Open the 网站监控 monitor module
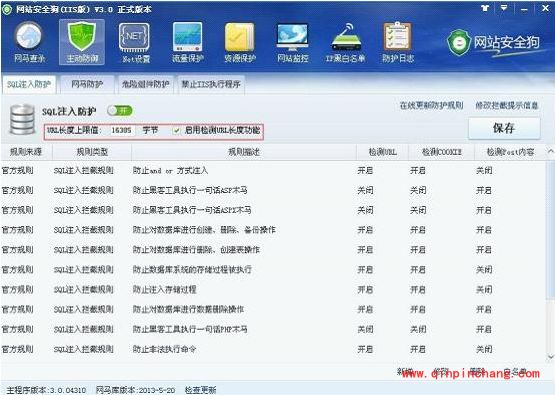 292,43
